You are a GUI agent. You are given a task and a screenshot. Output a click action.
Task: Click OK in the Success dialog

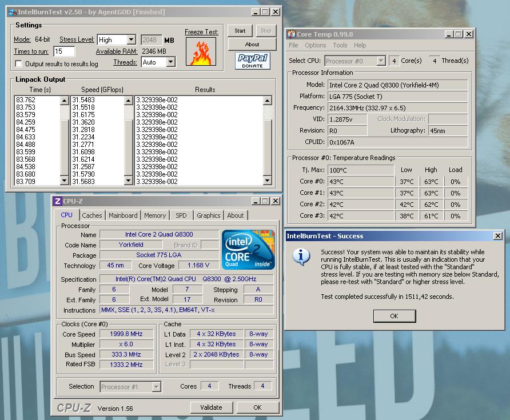click(x=394, y=316)
